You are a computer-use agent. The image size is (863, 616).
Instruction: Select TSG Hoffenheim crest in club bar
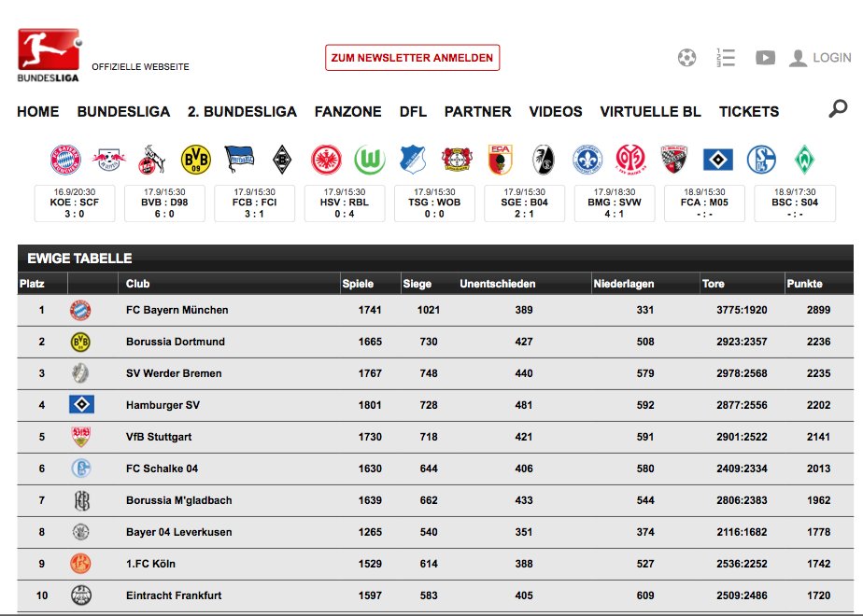tap(413, 160)
